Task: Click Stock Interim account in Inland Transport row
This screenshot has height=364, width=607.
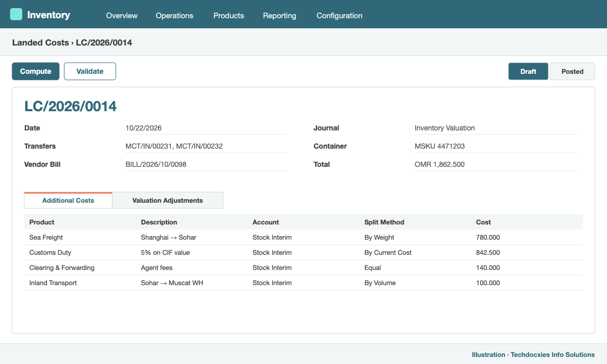Action: click(x=272, y=283)
